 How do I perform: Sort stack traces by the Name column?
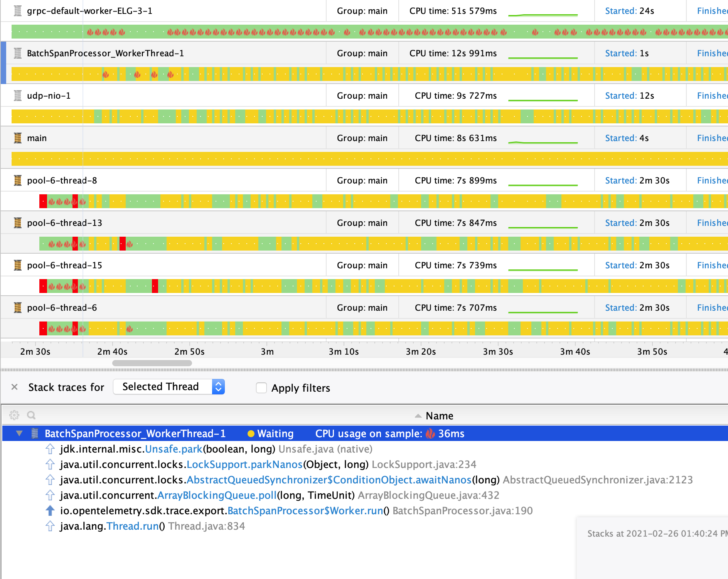439,416
